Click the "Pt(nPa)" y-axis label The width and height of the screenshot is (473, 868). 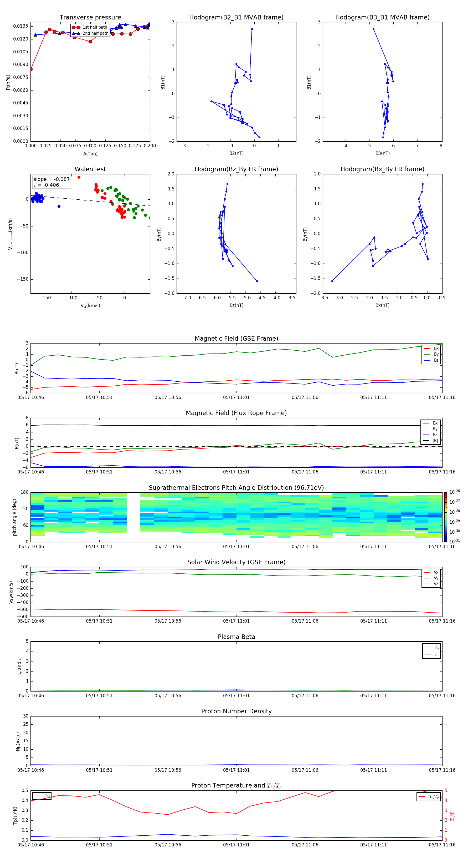(8, 82)
